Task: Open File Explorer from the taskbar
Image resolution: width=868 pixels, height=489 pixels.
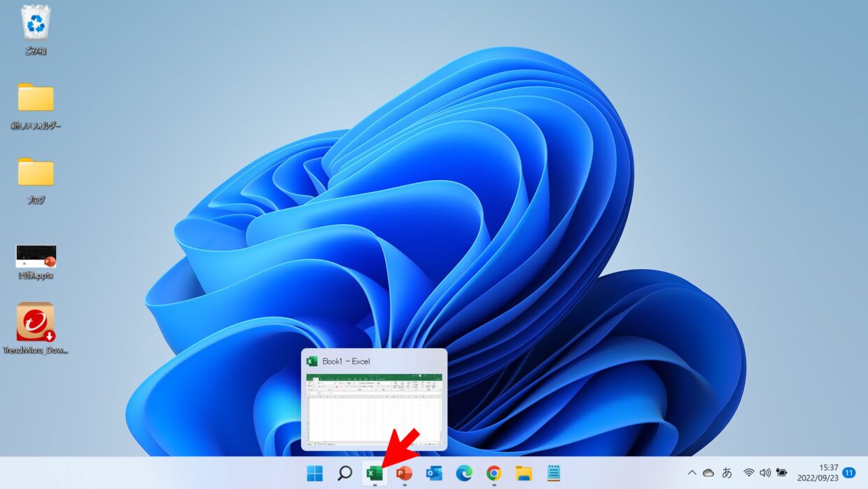Action: pos(524,474)
